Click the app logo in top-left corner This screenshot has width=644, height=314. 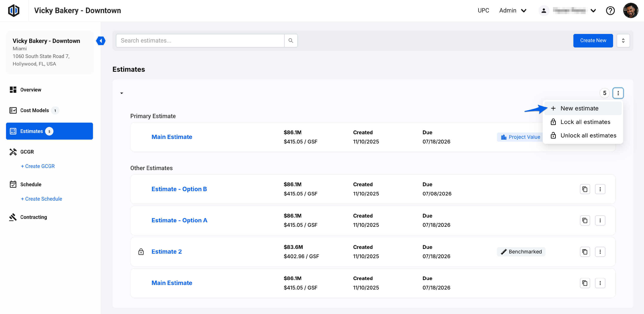(14, 11)
